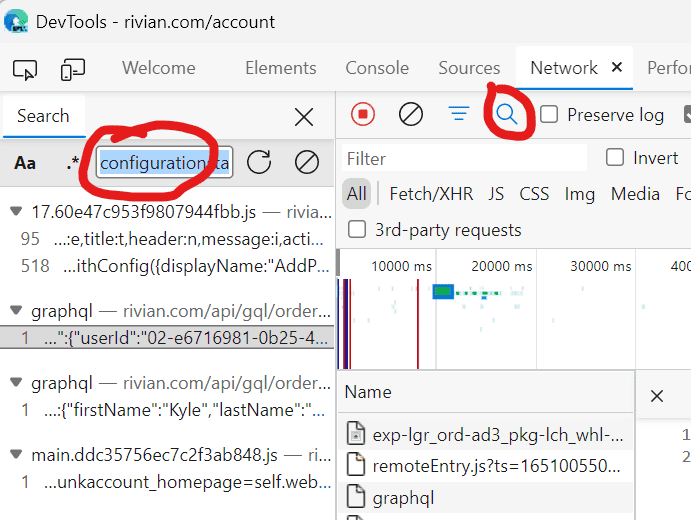
Task: Collapse first graphql result with userId
Action: pyautogui.click(x=16, y=311)
